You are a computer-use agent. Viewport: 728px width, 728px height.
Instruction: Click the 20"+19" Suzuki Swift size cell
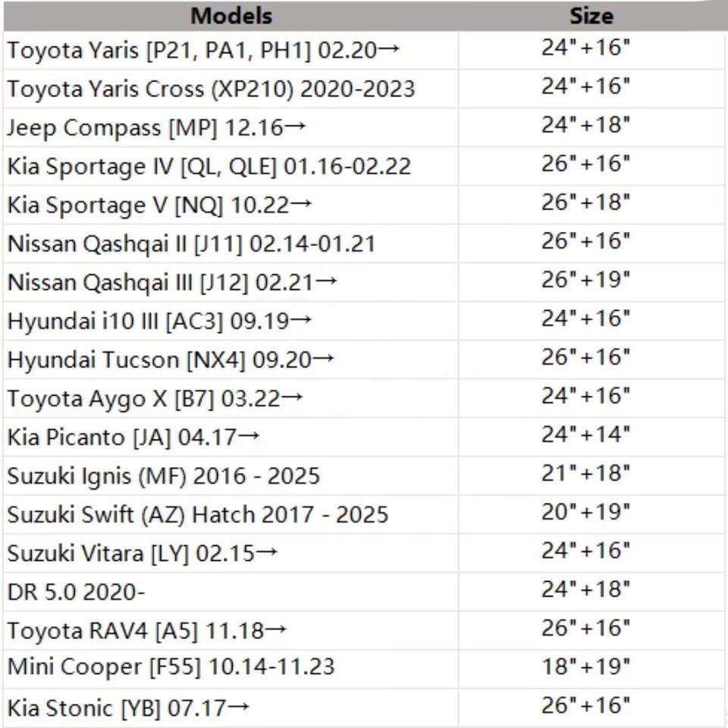[585, 512]
